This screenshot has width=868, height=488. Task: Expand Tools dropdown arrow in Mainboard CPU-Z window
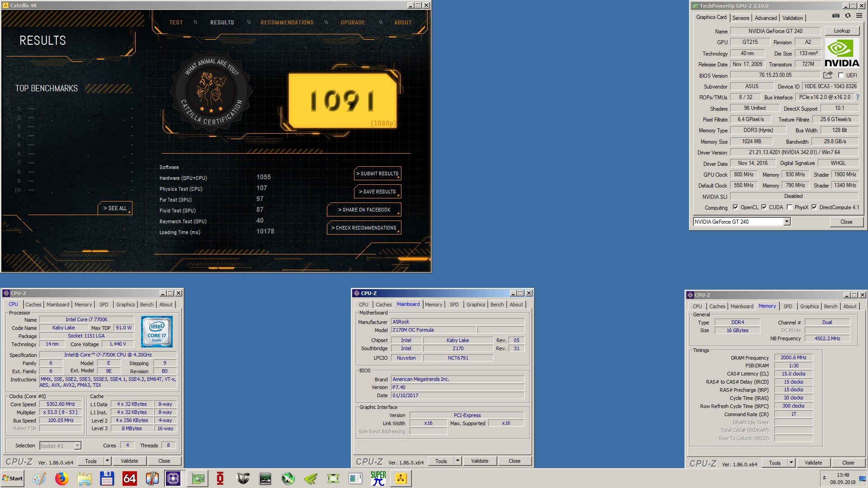(458, 461)
